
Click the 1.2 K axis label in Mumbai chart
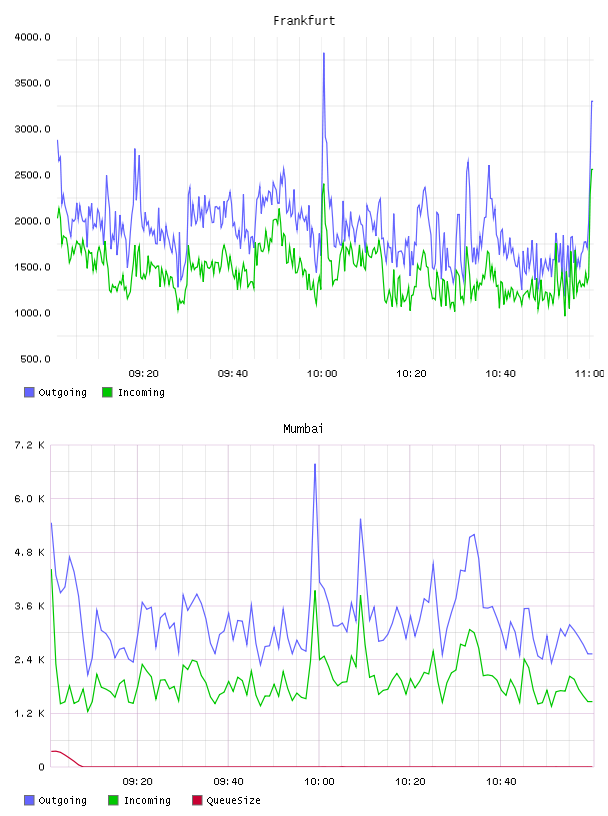pyautogui.click(x=29, y=713)
